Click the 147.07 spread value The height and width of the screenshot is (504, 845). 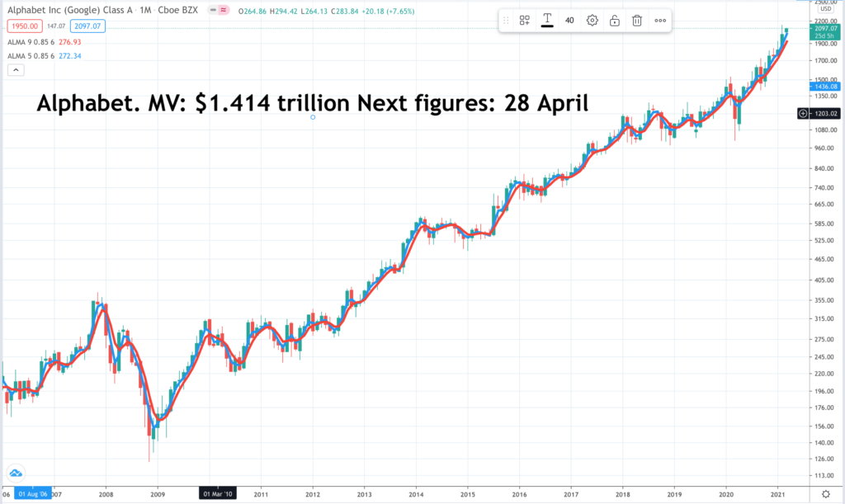(x=56, y=26)
